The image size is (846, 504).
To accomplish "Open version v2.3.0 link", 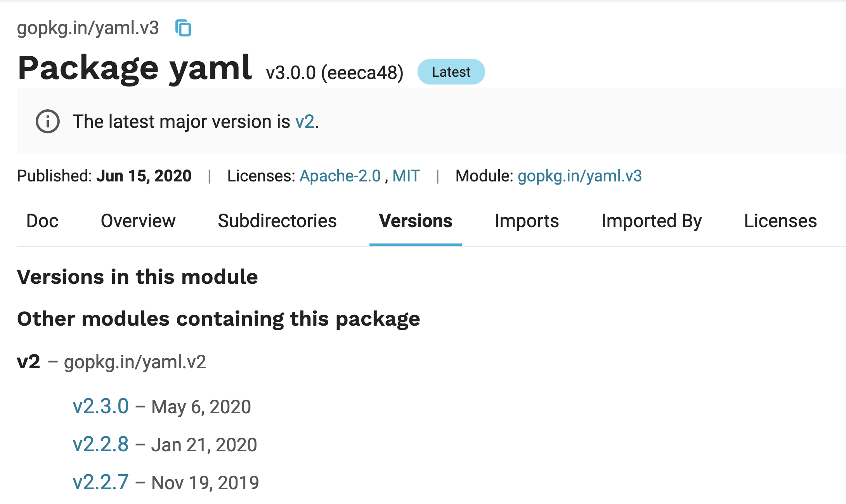I will click(101, 407).
